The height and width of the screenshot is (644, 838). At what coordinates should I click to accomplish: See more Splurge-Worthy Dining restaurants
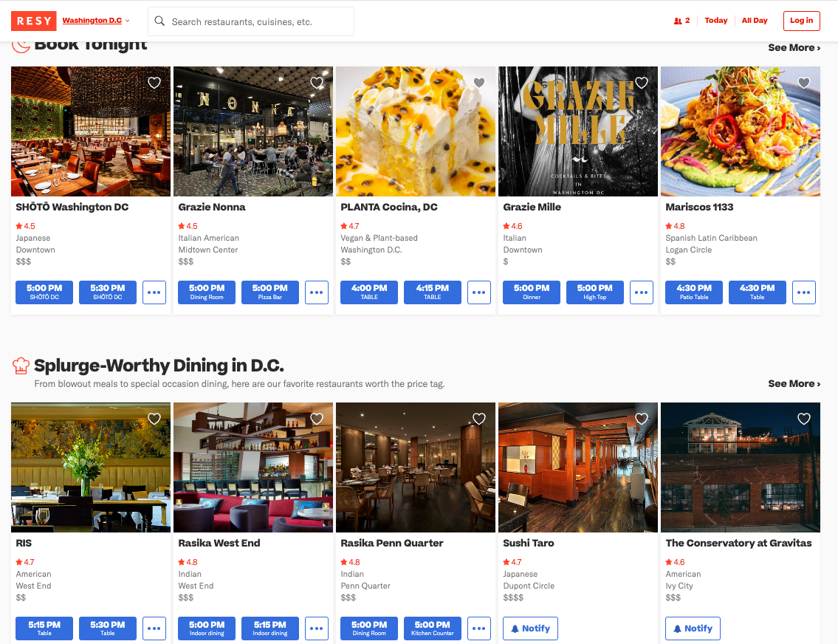(x=794, y=383)
